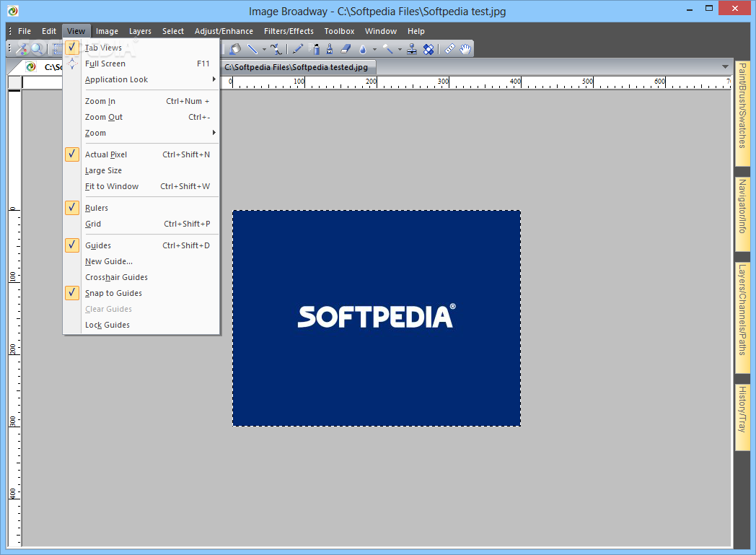Toggle Lock Guides option
The height and width of the screenshot is (555, 756).
point(141,325)
